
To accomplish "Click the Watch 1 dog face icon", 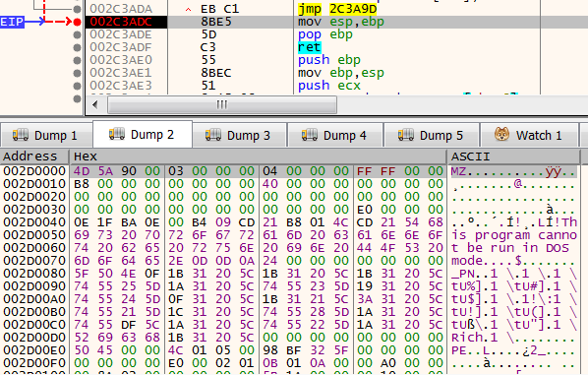I will (x=501, y=134).
